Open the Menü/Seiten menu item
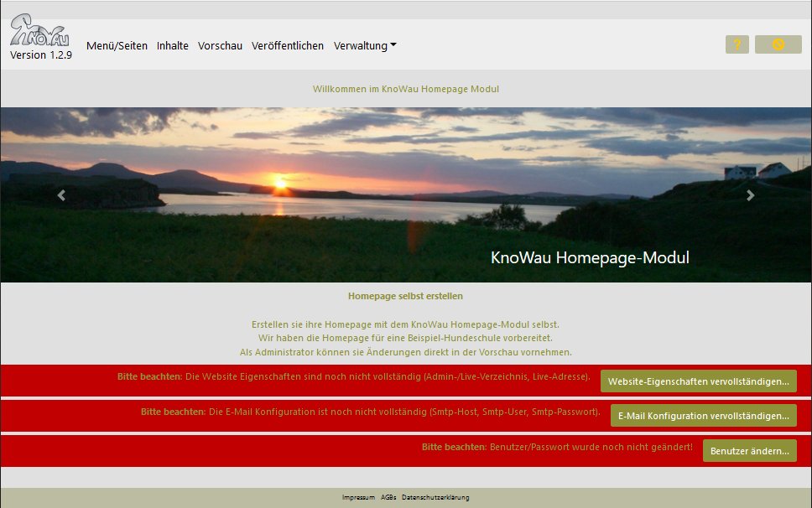The width and height of the screenshot is (812, 508). pos(117,46)
